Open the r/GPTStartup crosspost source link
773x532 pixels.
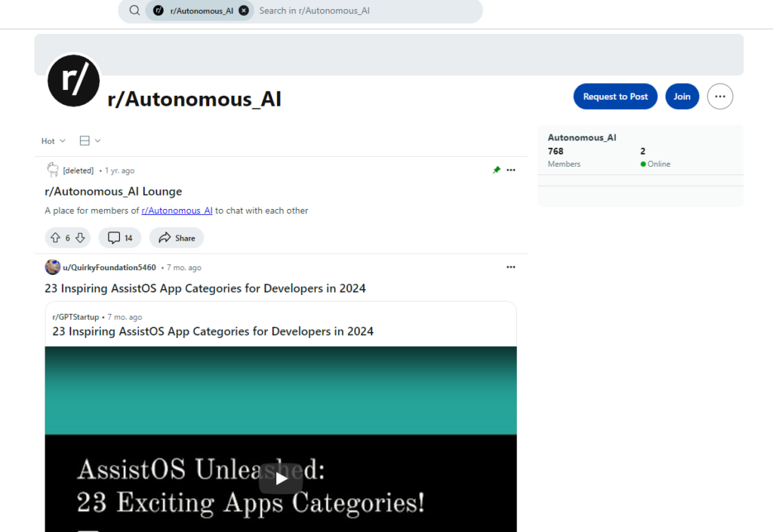(75, 317)
